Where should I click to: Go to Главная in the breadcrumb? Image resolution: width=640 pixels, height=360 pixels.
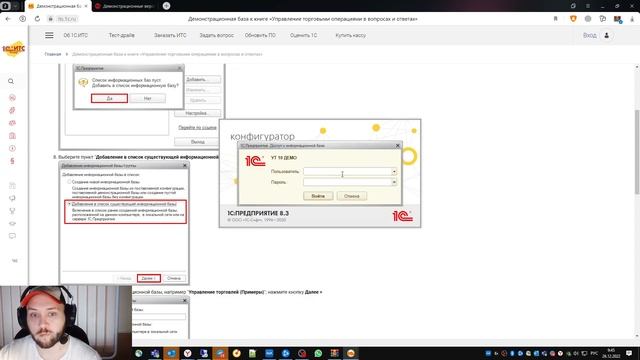pyautogui.click(x=53, y=54)
